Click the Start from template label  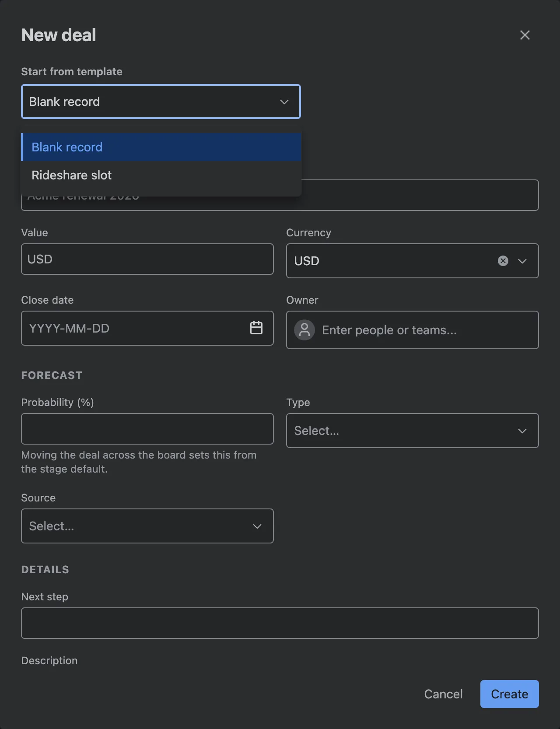(72, 72)
